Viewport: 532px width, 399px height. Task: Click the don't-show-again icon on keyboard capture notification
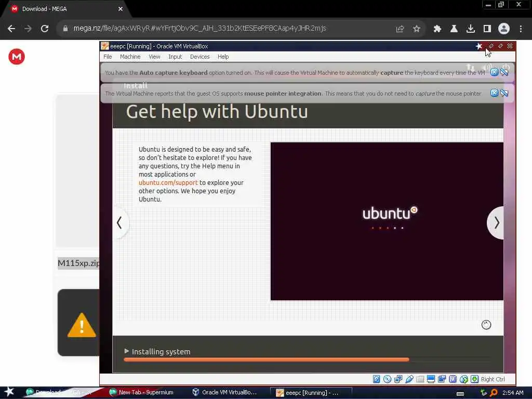(x=504, y=72)
